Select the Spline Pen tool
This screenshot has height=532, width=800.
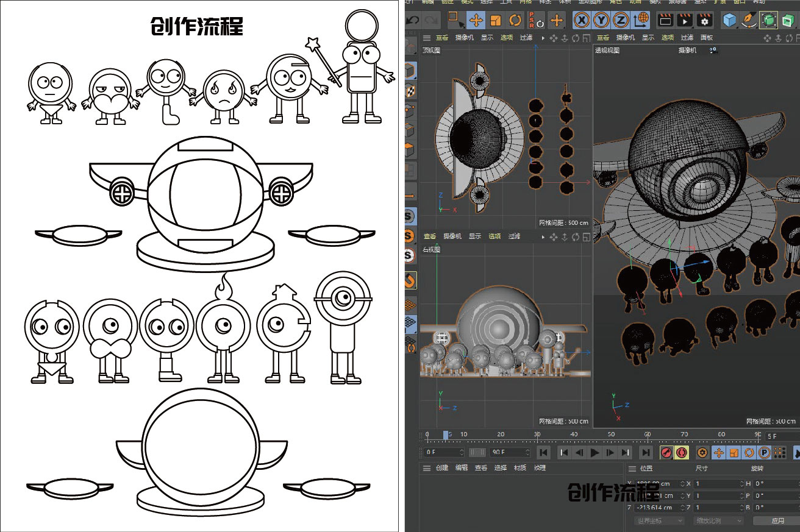click(x=749, y=20)
